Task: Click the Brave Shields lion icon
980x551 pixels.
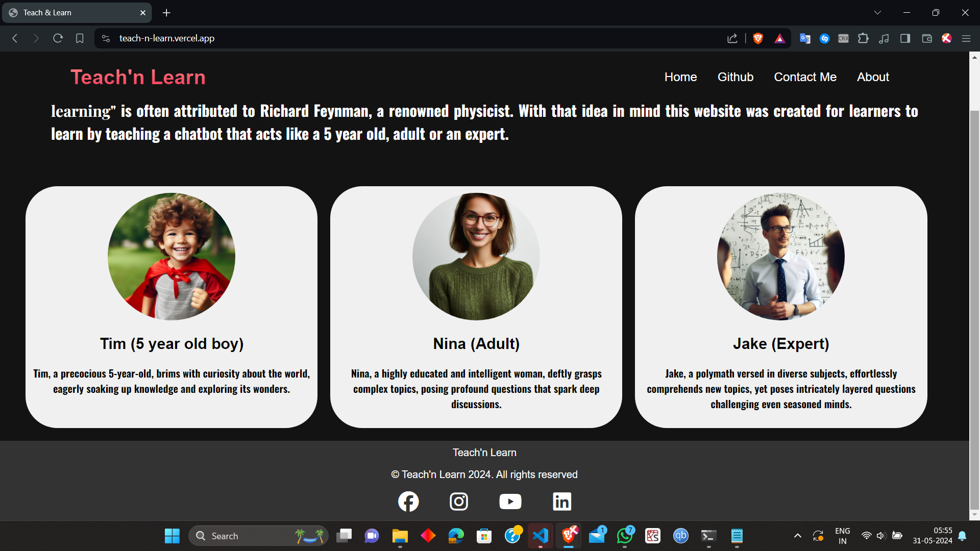Action: [758, 38]
